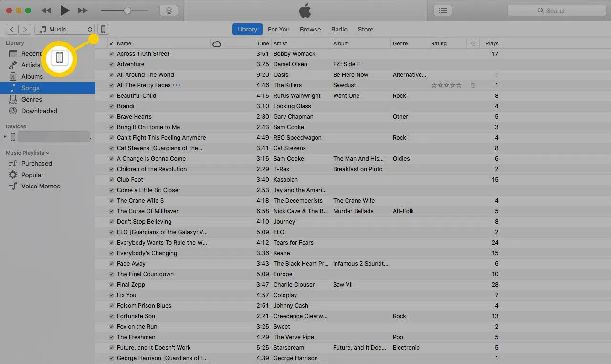
Task: Set star rating for All The Pretty Faces
Action: pyautogui.click(x=446, y=85)
